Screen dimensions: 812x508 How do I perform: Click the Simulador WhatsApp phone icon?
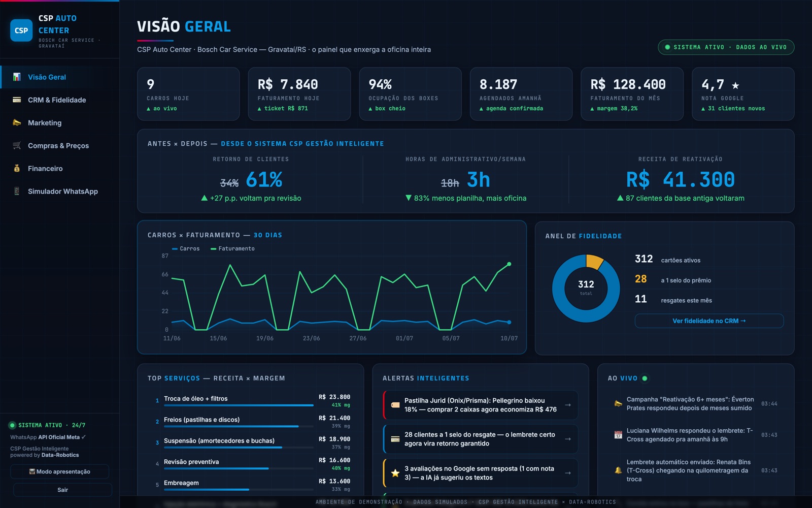pos(17,192)
